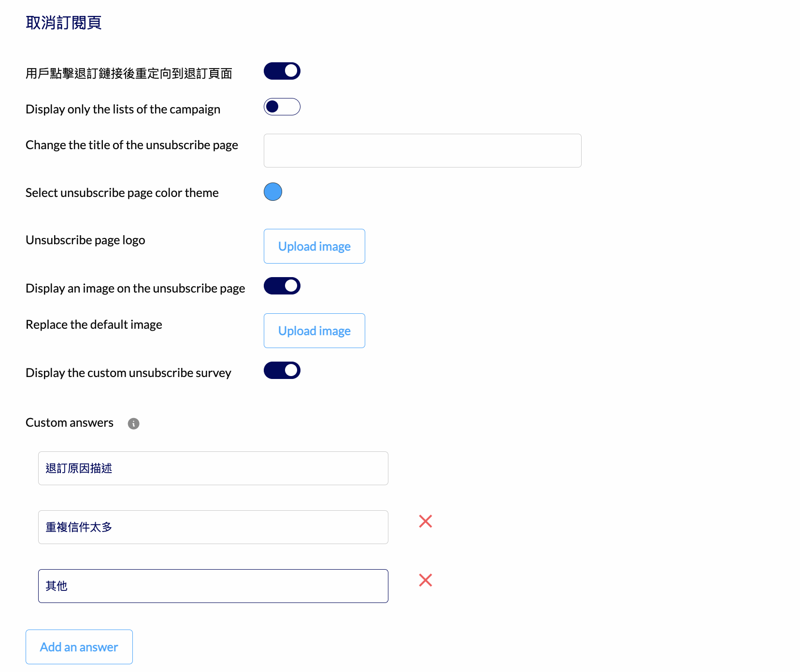Delete the 其他 answer using red X
800x672 pixels.
click(x=426, y=580)
